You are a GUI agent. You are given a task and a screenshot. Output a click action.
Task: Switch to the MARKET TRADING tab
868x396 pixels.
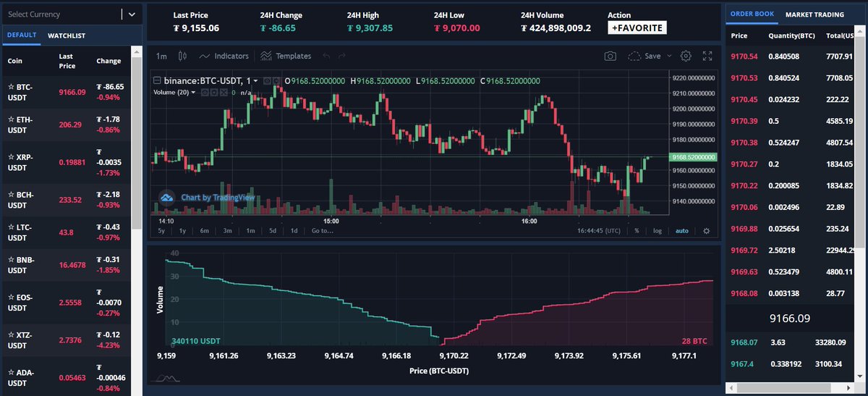814,14
